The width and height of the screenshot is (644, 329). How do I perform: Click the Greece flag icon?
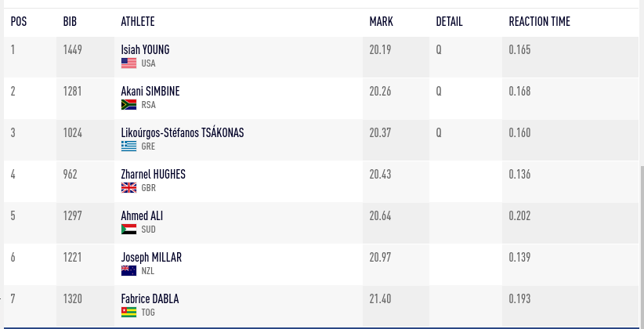point(128,146)
